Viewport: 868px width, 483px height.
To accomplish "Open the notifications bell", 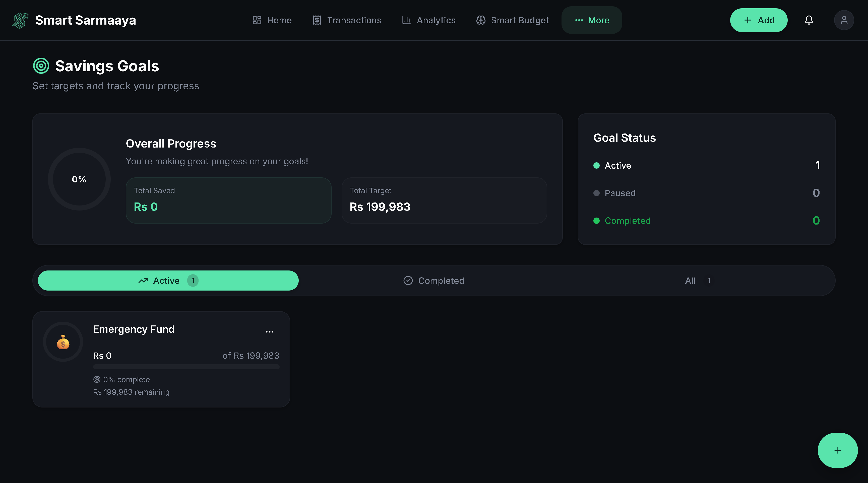I will coord(809,20).
